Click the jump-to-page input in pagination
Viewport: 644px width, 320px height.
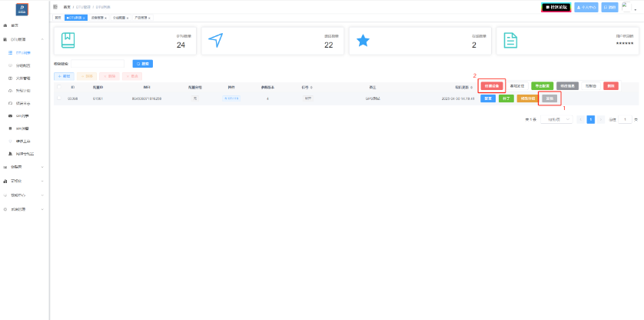(625, 119)
